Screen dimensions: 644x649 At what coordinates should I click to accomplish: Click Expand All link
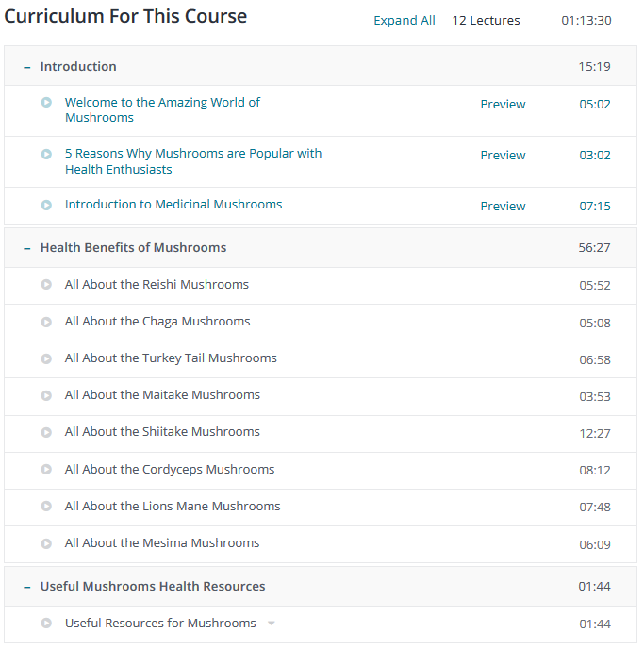pos(405,21)
